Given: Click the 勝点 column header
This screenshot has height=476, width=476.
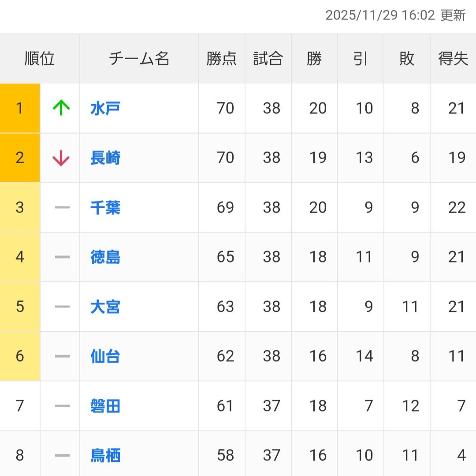Looking at the screenshot, I should tap(222, 59).
